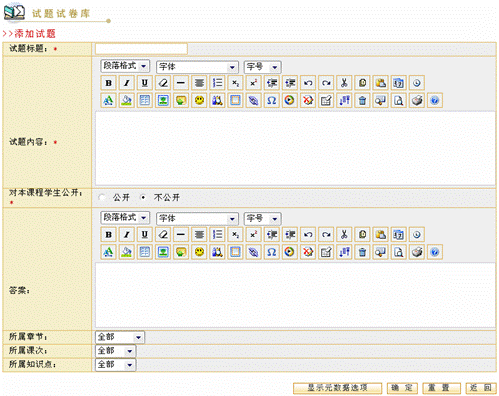Select the 不公开 radio button

143,197
